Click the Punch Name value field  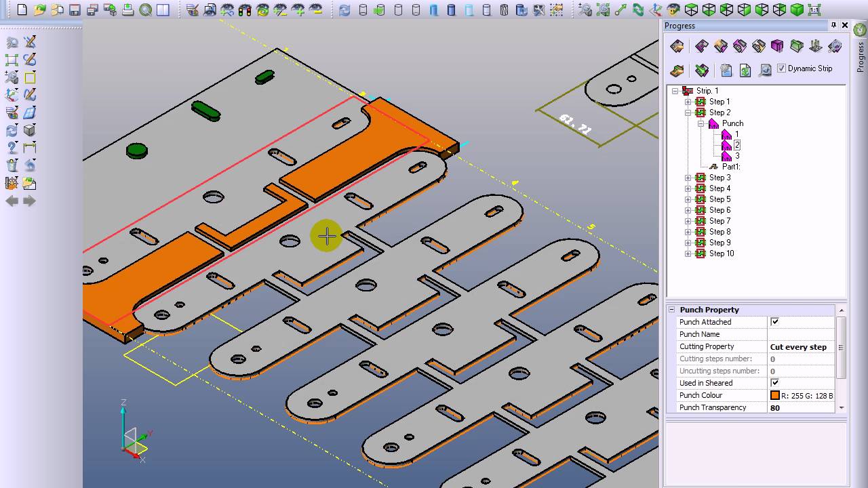(802, 334)
